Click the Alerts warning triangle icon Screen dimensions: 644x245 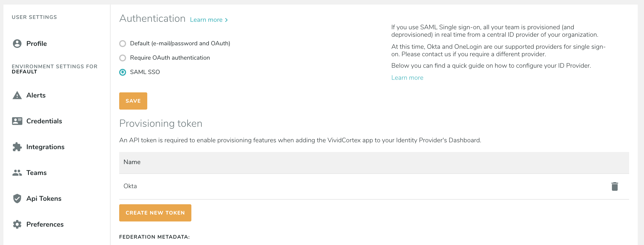click(x=17, y=95)
